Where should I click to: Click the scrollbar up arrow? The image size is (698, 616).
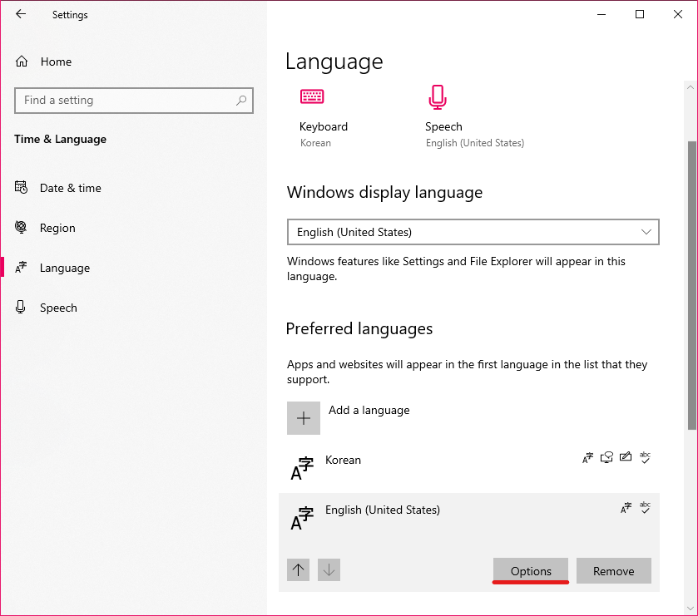(691, 87)
